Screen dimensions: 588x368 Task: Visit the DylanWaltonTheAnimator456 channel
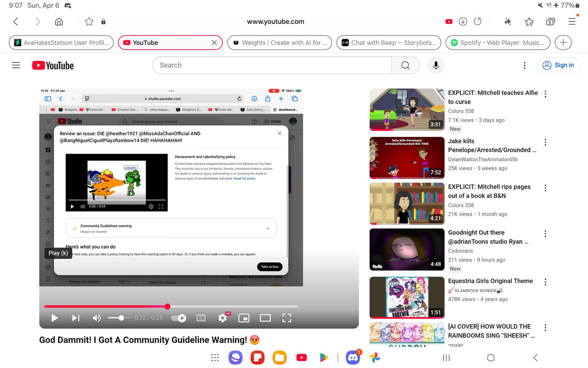pyautogui.click(x=483, y=159)
